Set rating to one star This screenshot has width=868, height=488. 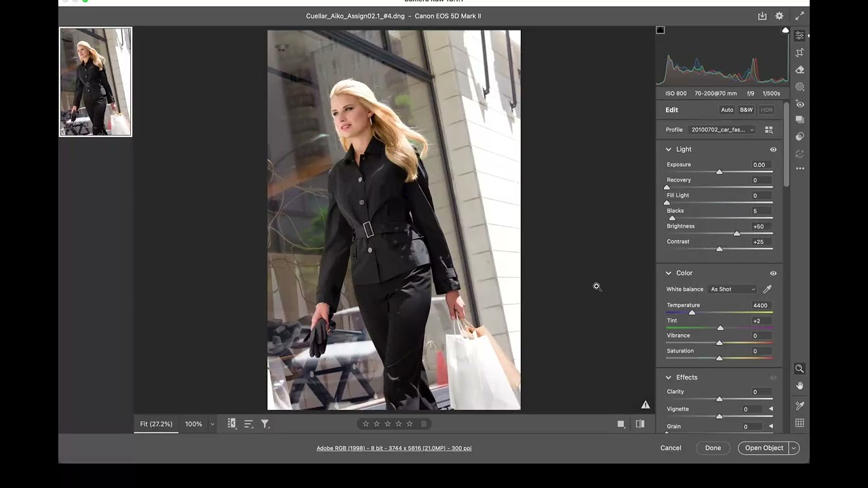[366, 424]
